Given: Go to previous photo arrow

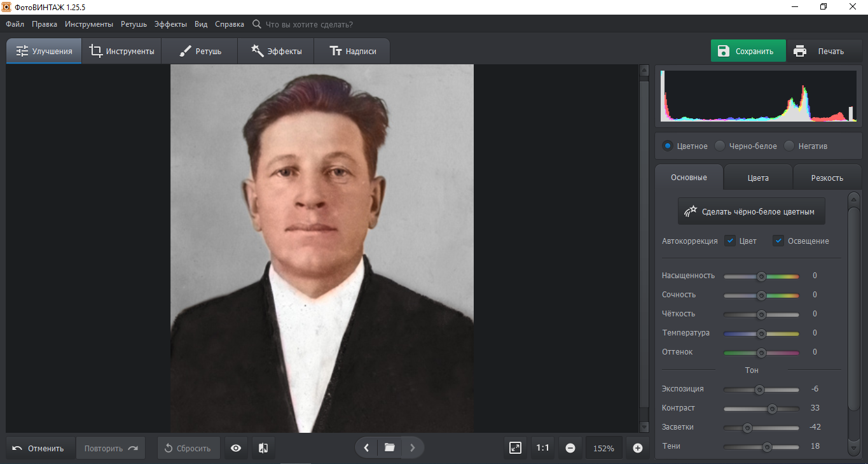Looking at the screenshot, I should click(366, 448).
